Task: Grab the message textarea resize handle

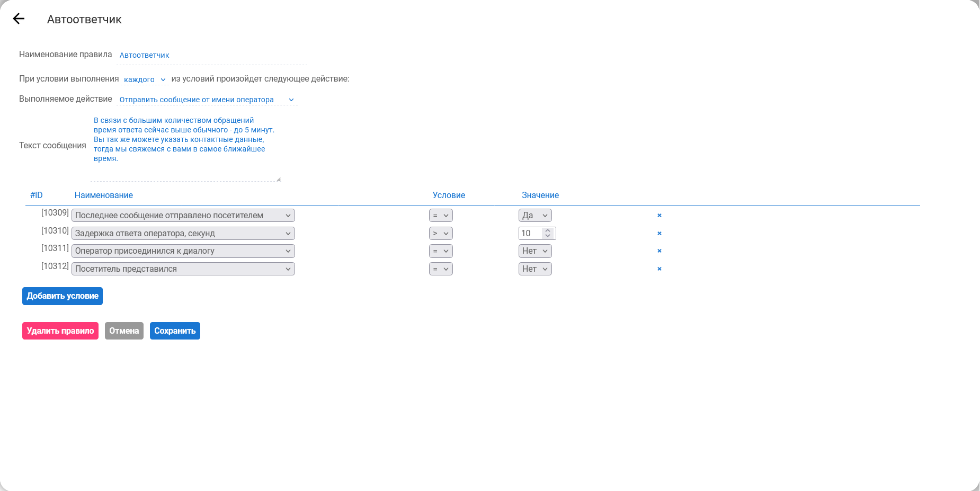Action: coord(279,179)
